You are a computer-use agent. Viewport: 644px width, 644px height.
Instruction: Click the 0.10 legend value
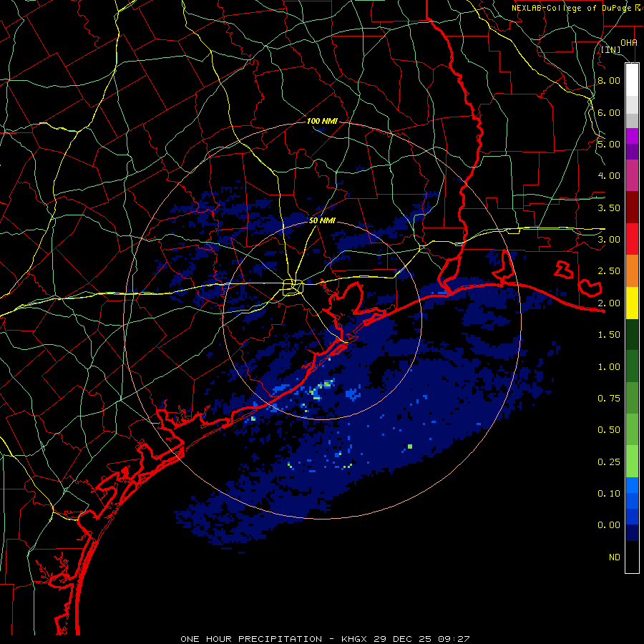pyautogui.click(x=609, y=494)
